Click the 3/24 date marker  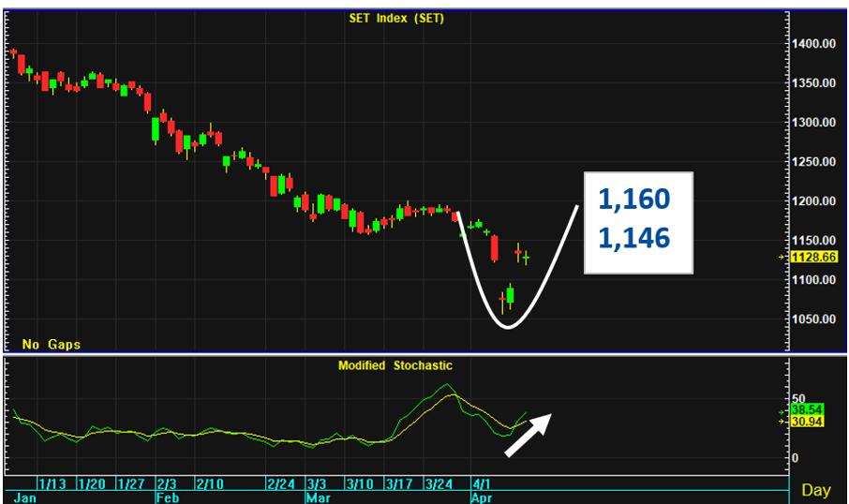tap(439, 484)
